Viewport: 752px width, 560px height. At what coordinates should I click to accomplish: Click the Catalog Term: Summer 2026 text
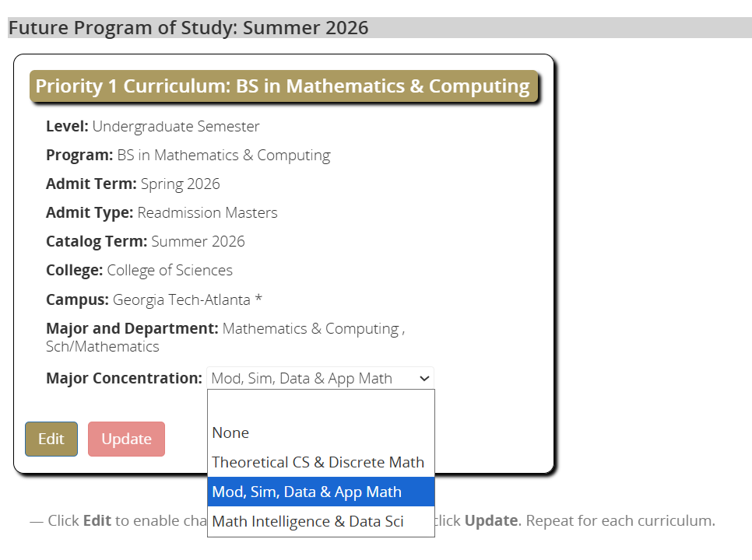click(146, 241)
